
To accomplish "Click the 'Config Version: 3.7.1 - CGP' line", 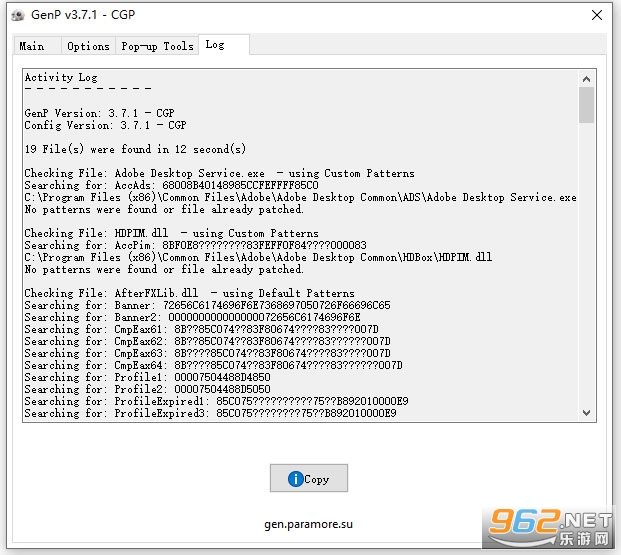I will 105,125.
